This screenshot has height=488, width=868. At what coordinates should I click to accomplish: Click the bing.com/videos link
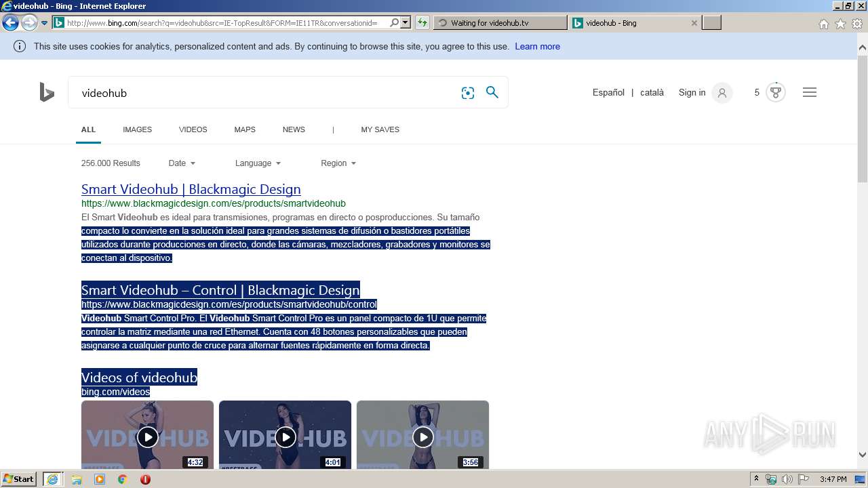[x=115, y=392]
